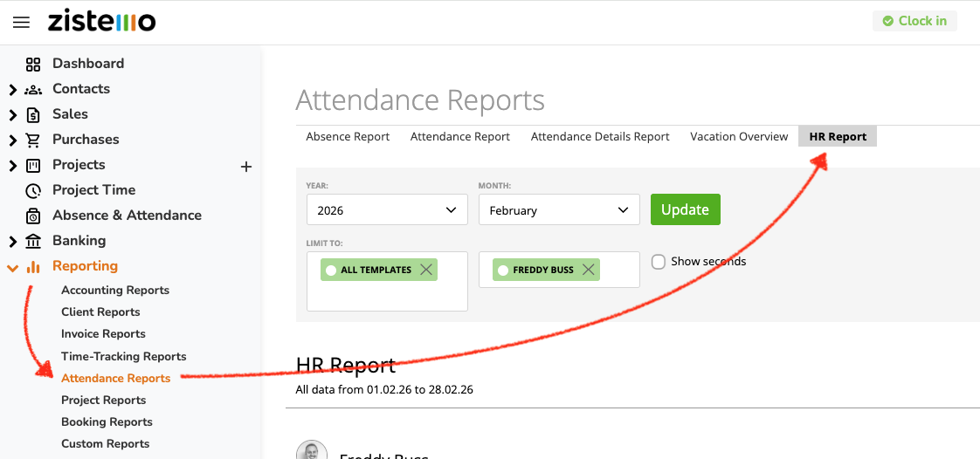Open the Month dropdown showing February
The image size is (980, 459).
point(559,210)
